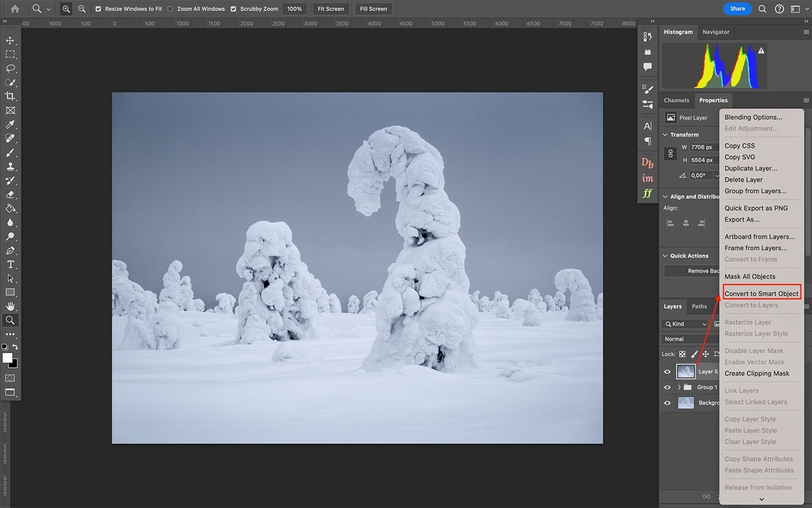Collapse the Transform section in Properties
This screenshot has height=508, width=812.
(665, 135)
